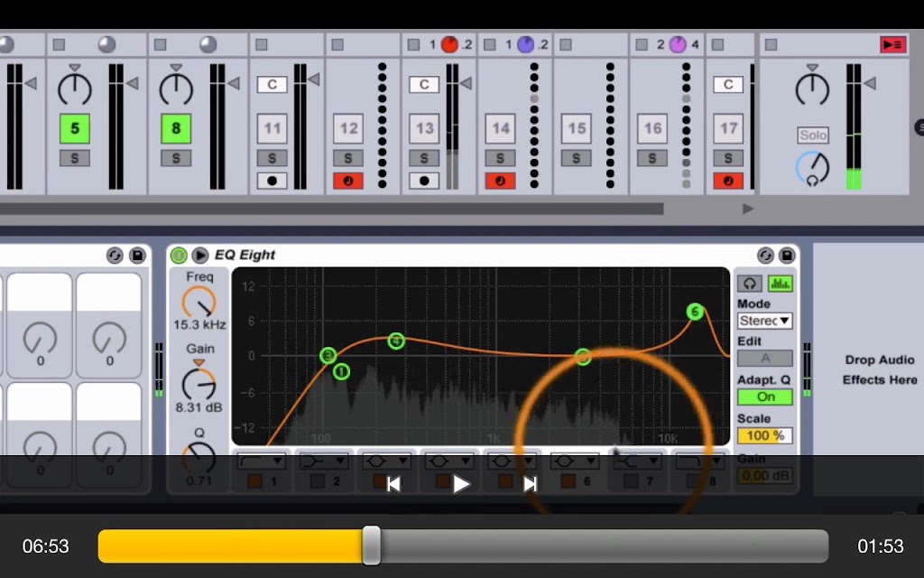This screenshot has width=924, height=578.
Task: Open the Stereo mode dropdown
Action: (x=765, y=321)
